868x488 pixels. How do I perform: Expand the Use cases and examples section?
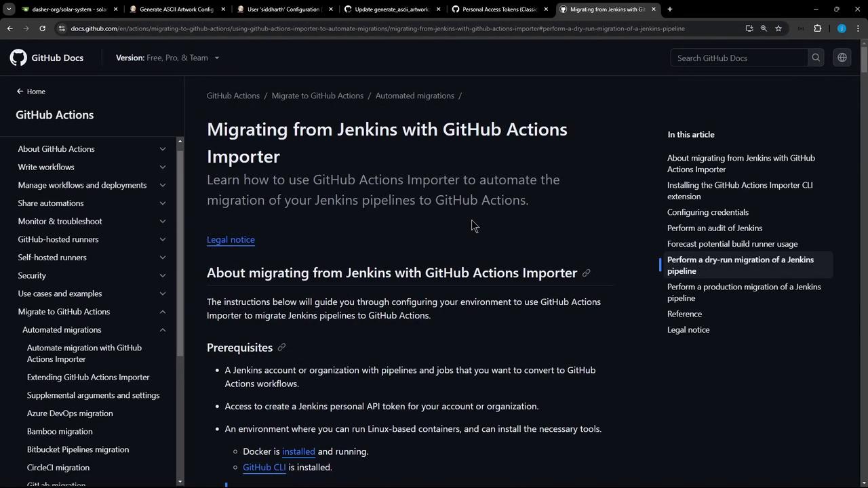coord(163,293)
